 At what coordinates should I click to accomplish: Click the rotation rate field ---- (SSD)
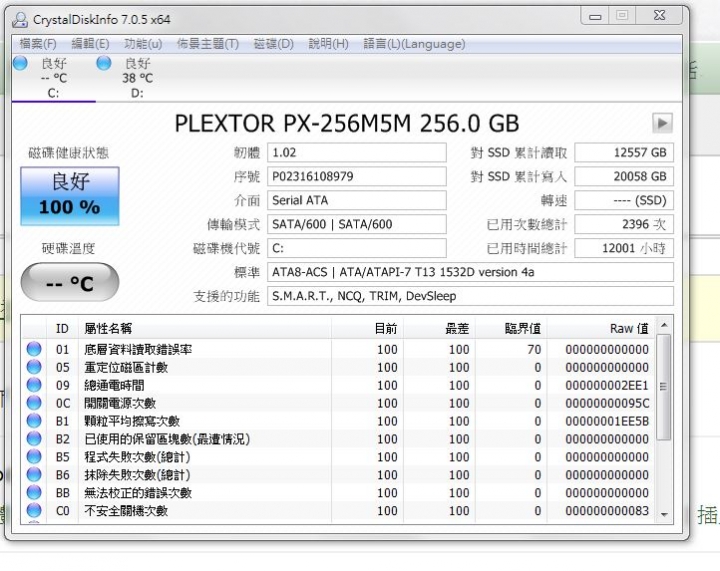[x=624, y=200]
